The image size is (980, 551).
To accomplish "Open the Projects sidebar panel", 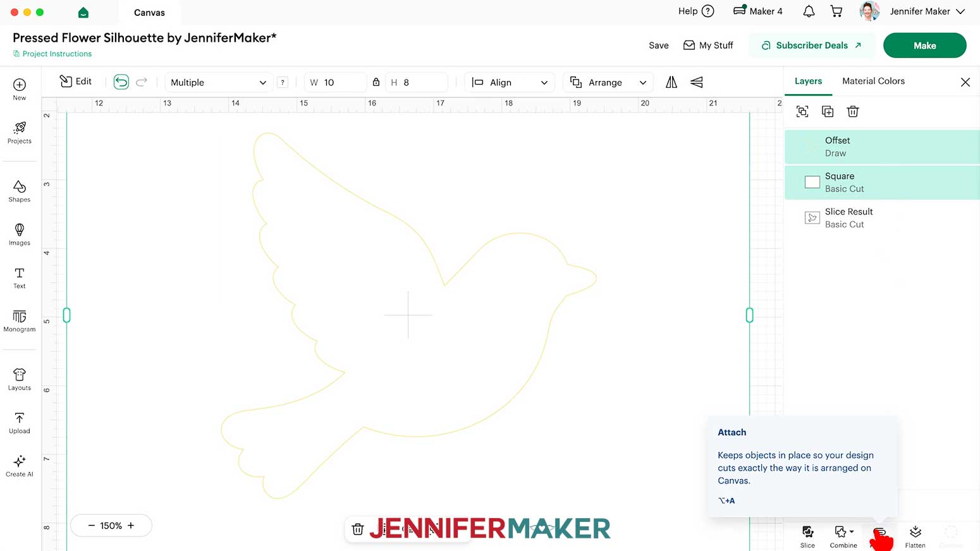I will tap(20, 133).
